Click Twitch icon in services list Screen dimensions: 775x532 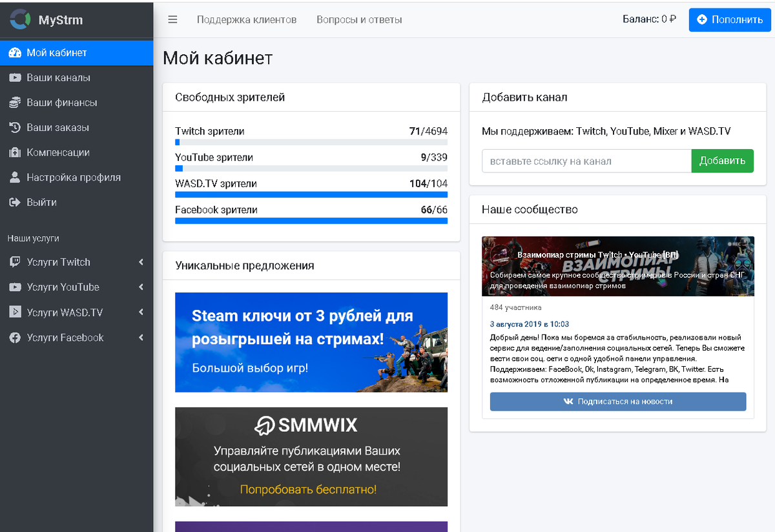pyautogui.click(x=15, y=262)
